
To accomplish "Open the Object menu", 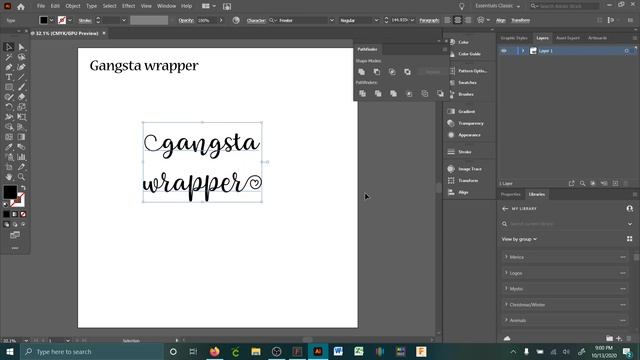I will pos(73,6).
